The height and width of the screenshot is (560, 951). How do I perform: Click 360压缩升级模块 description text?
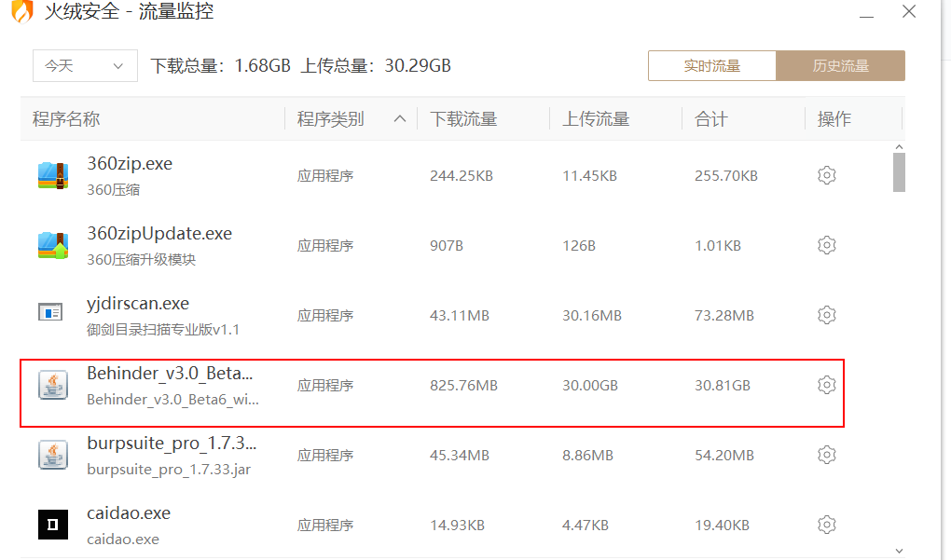click(x=142, y=260)
